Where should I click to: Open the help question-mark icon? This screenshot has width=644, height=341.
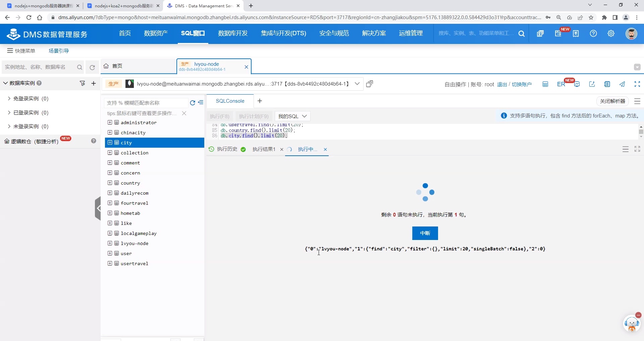click(x=593, y=34)
